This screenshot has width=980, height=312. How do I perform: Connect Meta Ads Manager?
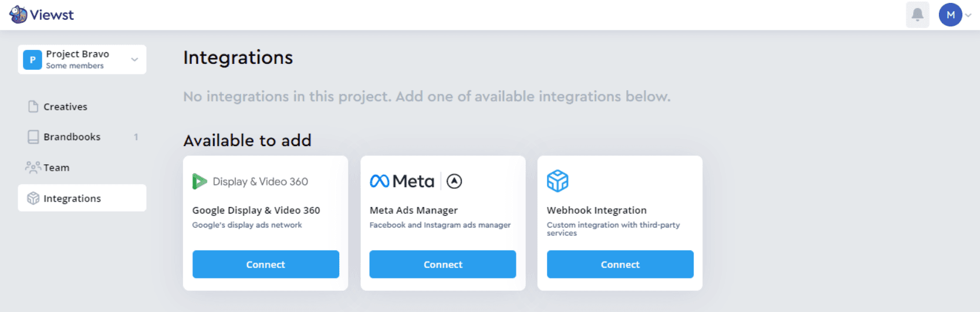tap(443, 264)
